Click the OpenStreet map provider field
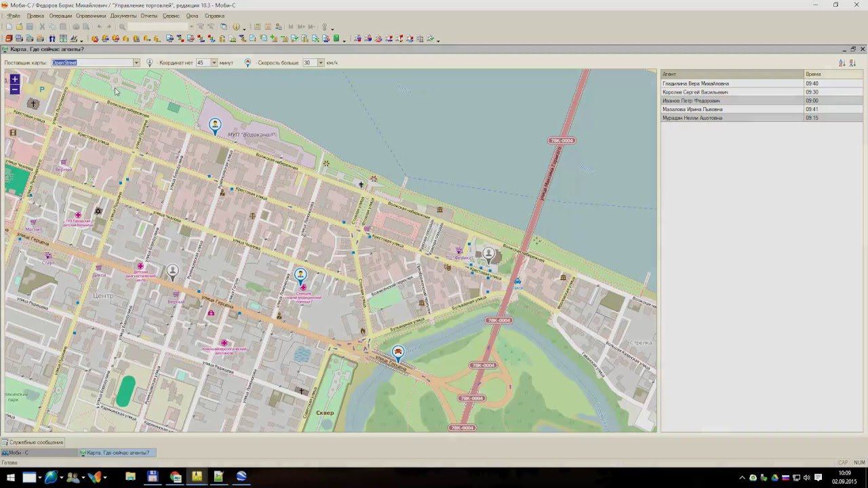 point(92,62)
